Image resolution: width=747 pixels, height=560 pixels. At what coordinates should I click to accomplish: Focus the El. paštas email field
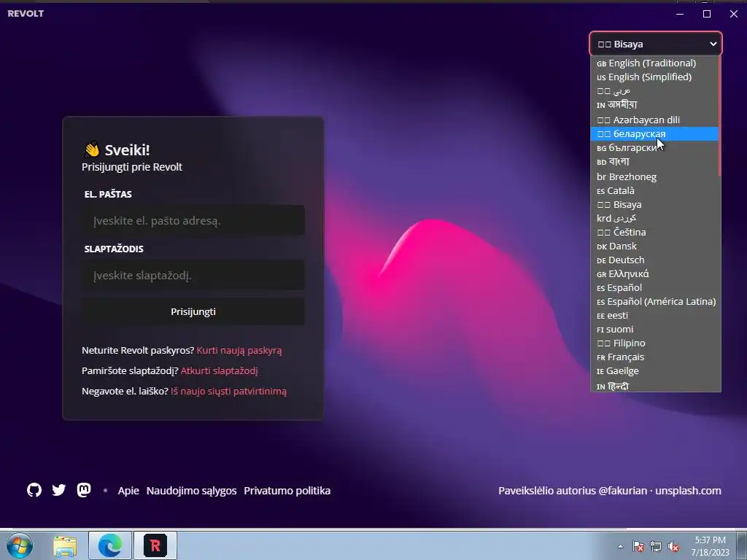pyautogui.click(x=193, y=220)
